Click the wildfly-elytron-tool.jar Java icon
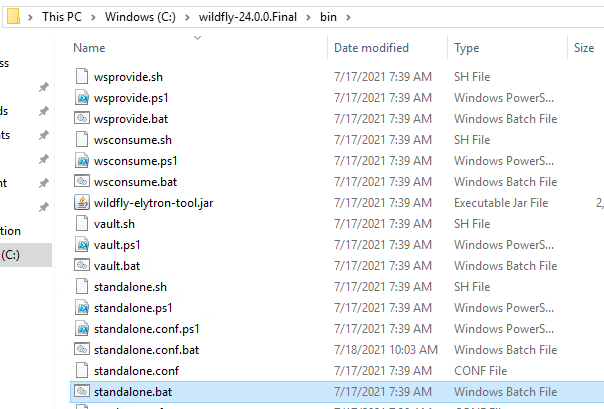 click(x=82, y=202)
